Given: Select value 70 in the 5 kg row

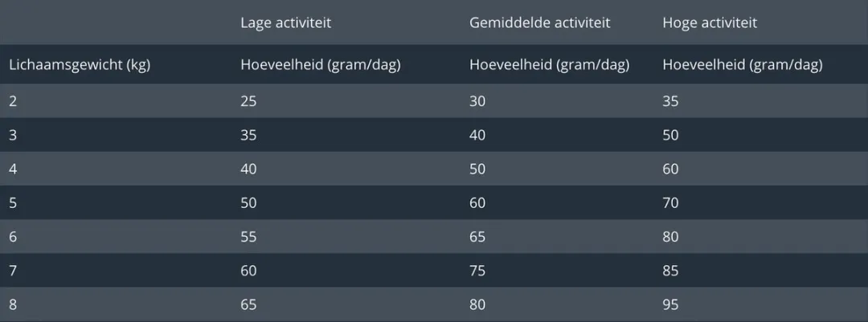Looking at the screenshot, I should (x=670, y=203).
